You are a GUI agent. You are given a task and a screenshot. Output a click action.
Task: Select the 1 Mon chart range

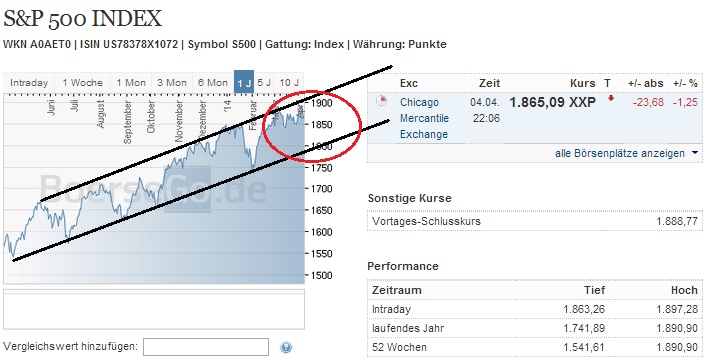coord(131,83)
